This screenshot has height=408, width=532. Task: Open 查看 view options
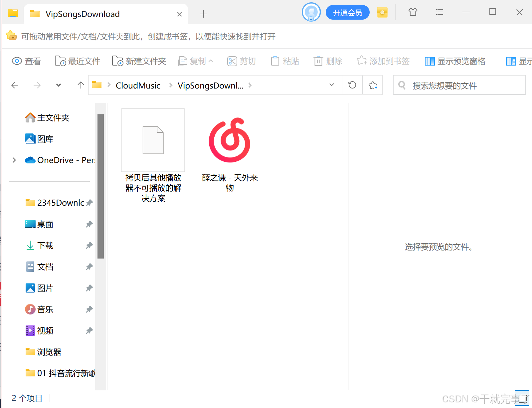(26, 61)
